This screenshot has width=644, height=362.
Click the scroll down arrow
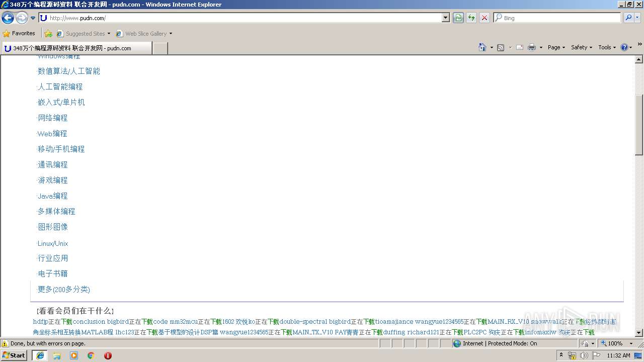(639, 332)
